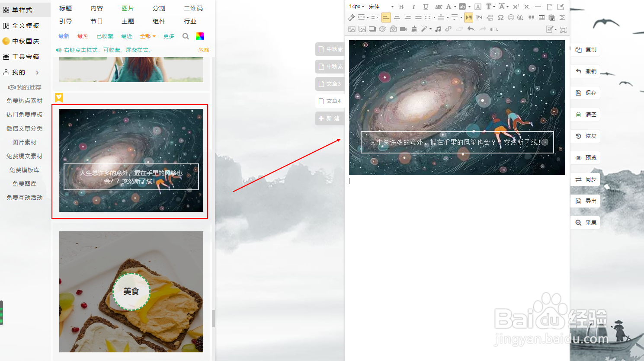Click the 采集 collect button
The image size is (644, 361).
point(586,223)
